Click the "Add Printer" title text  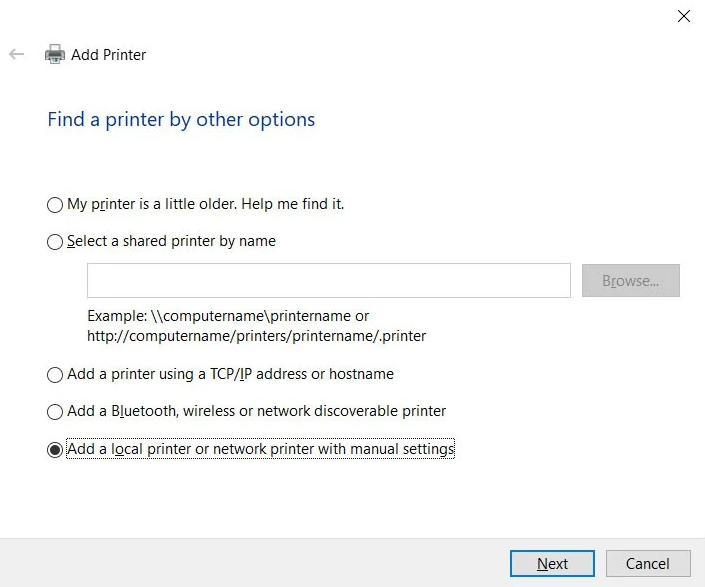[x=108, y=55]
